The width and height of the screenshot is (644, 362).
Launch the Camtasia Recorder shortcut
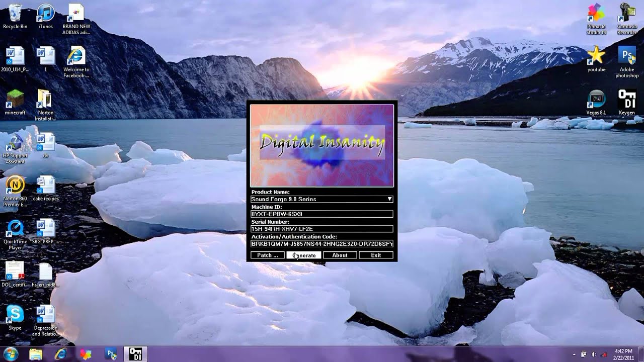tap(627, 19)
